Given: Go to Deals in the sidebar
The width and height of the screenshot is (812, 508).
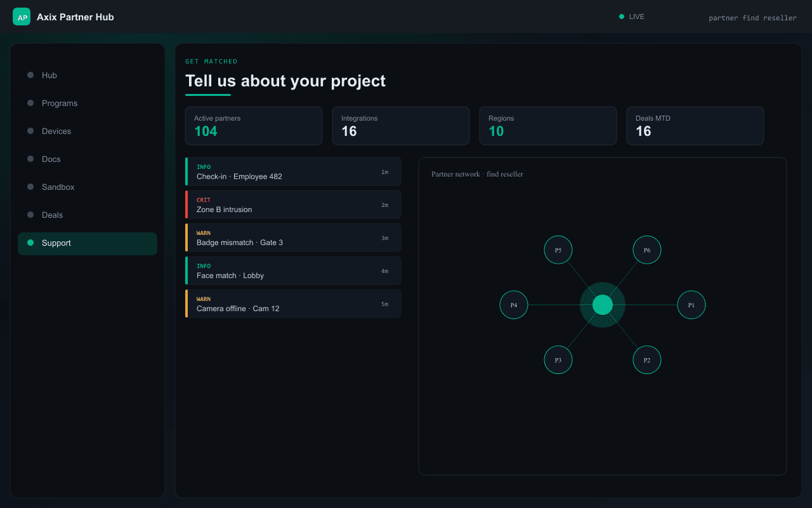Looking at the screenshot, I should point(88,215).
